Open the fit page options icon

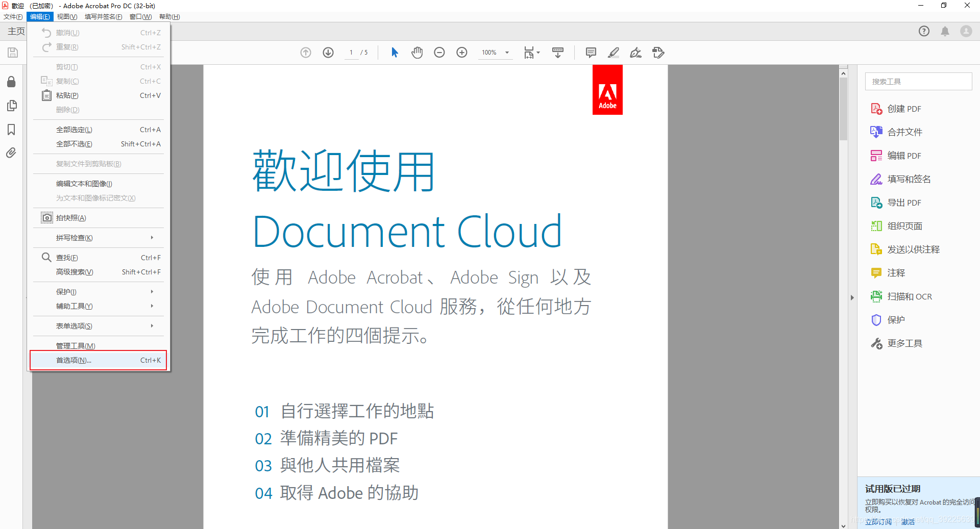pyautogui.click(x=531, y=53)
